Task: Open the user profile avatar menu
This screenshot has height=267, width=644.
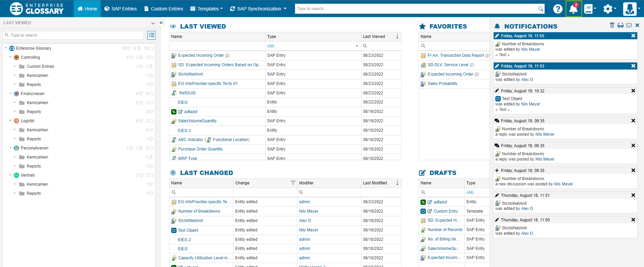Action: (x=630, y=9)
